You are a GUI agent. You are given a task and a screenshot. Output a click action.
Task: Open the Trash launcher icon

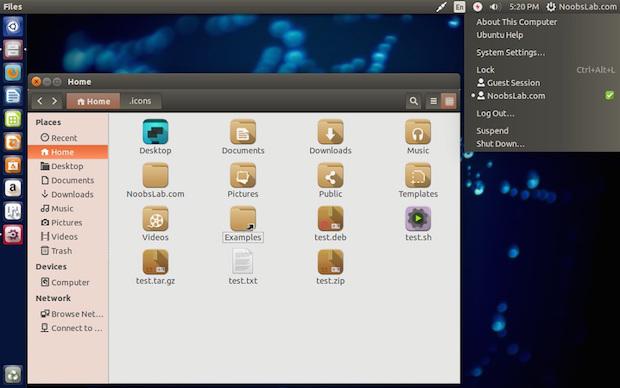(x=13, y=375)
